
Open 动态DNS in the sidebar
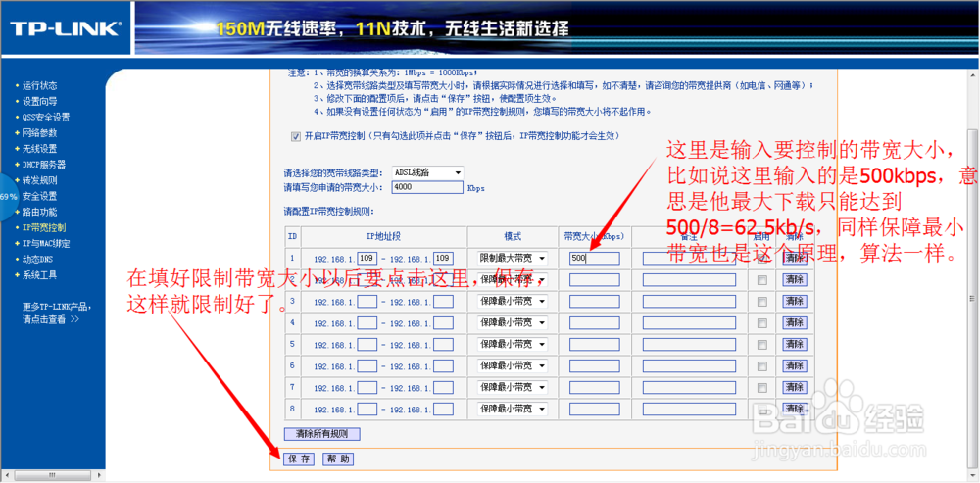pos(37,259)
